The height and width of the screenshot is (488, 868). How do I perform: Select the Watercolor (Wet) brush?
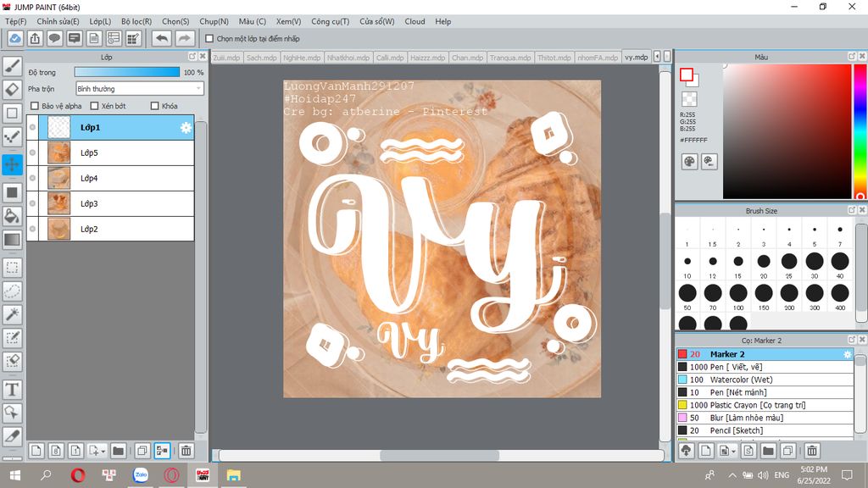741,380
